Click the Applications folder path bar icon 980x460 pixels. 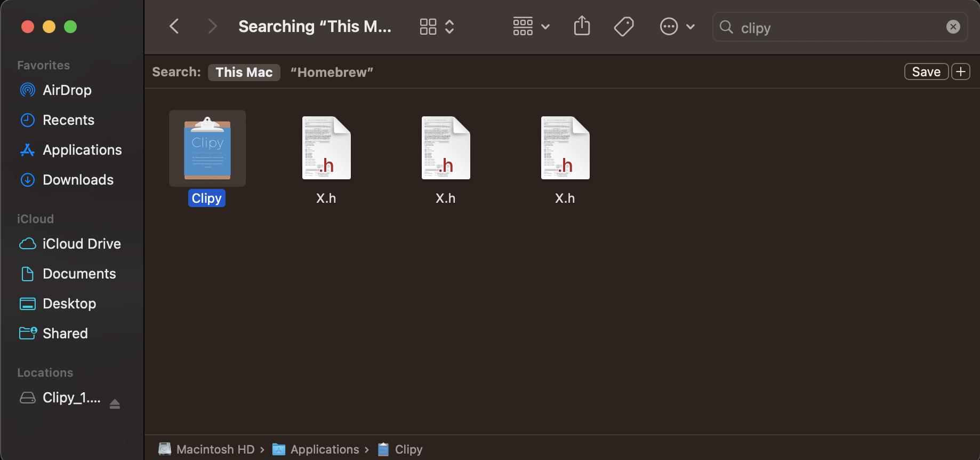tap(279, 449)
